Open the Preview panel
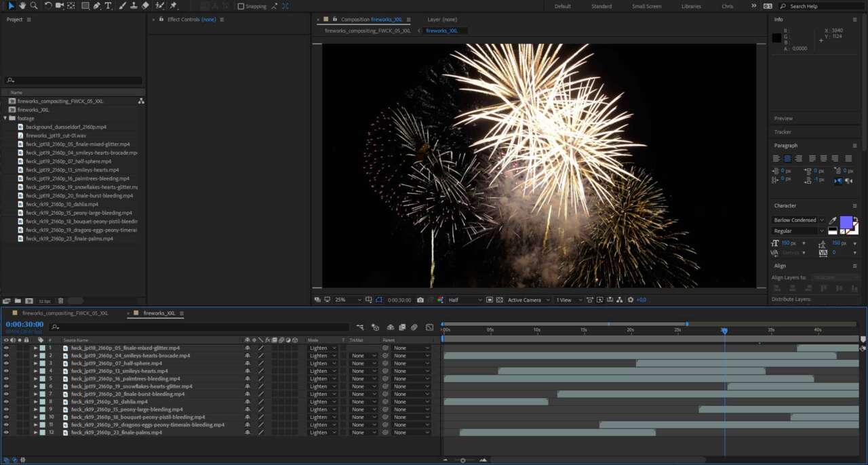Viewport: 868px width, 465px height. (x=783, y=119)
